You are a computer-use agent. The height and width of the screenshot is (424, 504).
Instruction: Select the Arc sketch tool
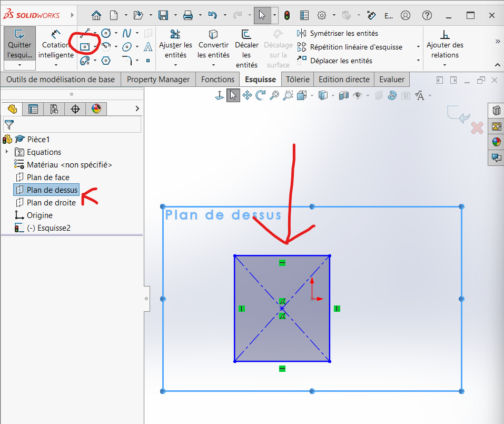106,46
